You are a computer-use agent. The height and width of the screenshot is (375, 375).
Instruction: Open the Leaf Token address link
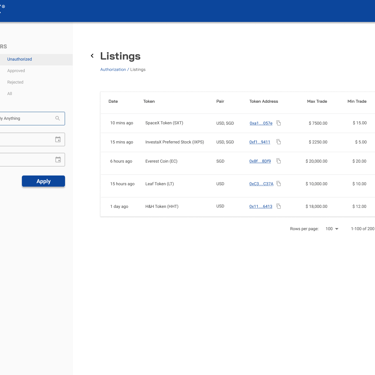pos(261,184)
